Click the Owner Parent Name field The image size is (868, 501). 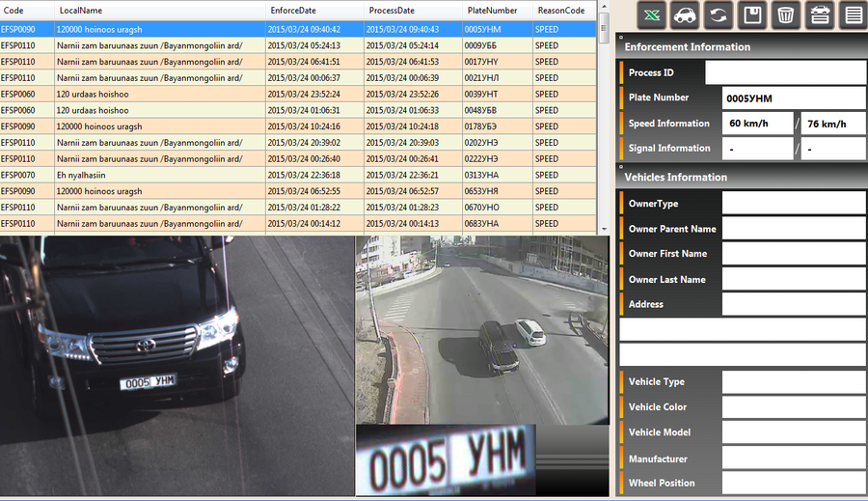[x=794, y=229]
